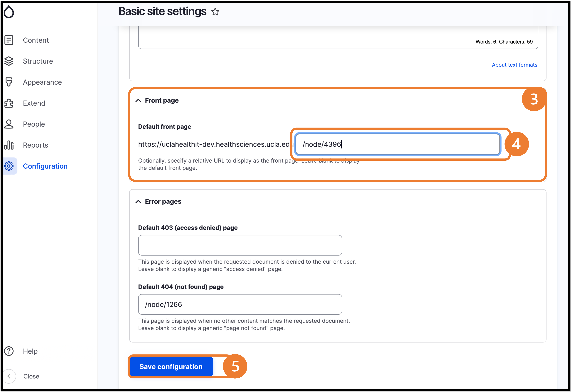Image resolution: width=571 pixels, height=392 pixels.
Task: Open the Structure menu item
Action: click(38, 61)
